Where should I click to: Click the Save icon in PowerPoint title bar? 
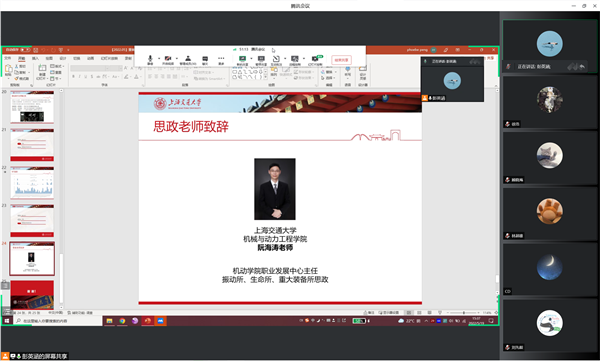[x=36, y=50]
